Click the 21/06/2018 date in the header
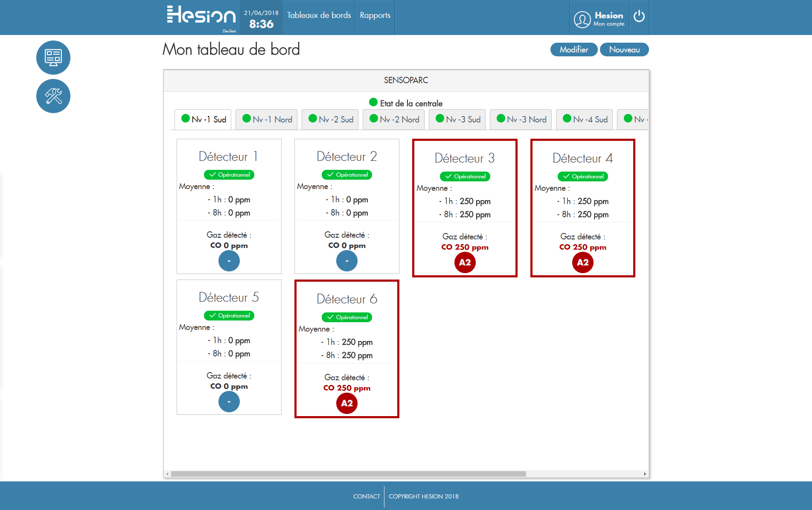The width and height of the screenshot is (812, 510). click(261, 13)
